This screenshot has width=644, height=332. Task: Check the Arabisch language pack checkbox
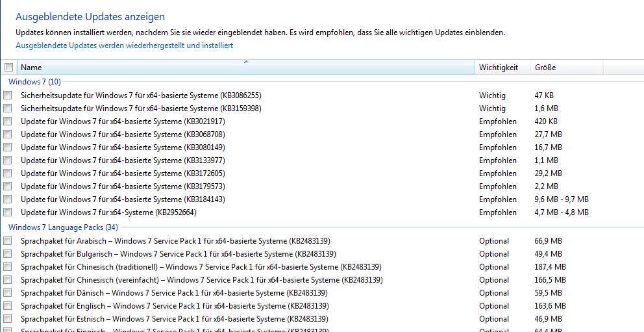(x=8, y=241)
